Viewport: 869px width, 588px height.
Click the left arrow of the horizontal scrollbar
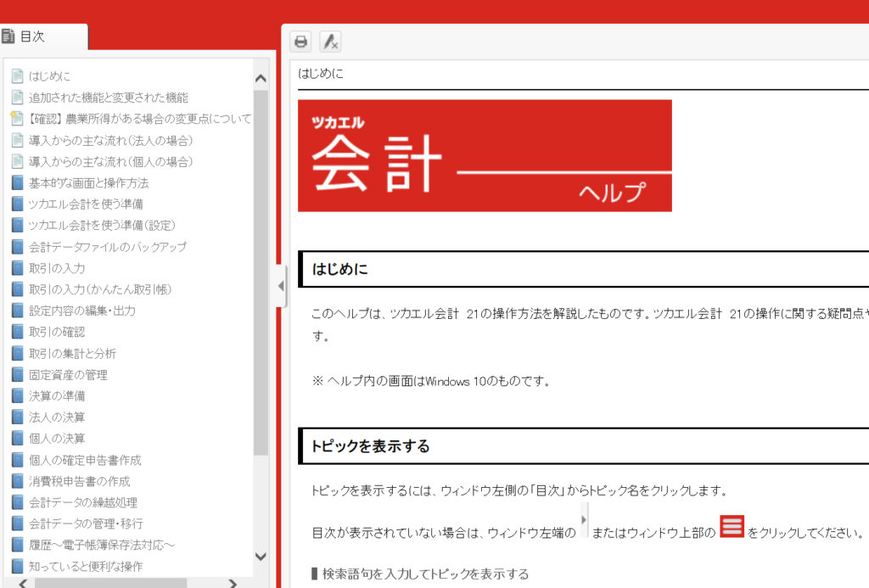pos(23,583)
